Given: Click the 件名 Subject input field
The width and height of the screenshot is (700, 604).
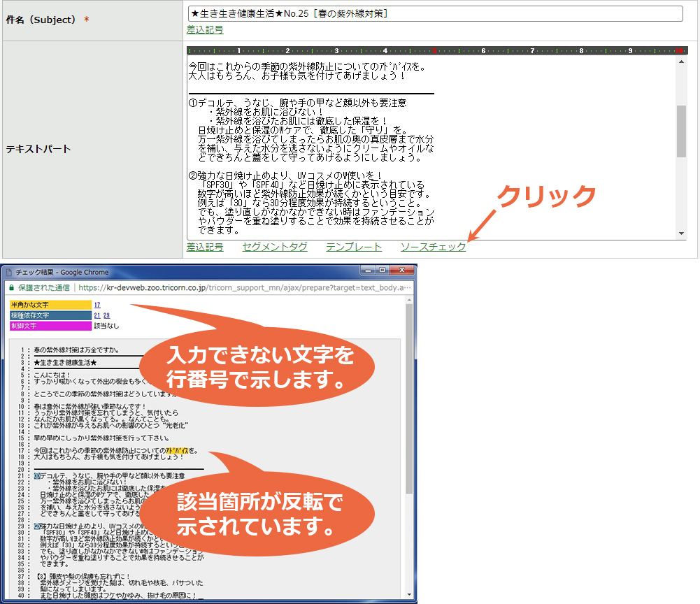Looking at the screenshot, I should pos(435,13).
